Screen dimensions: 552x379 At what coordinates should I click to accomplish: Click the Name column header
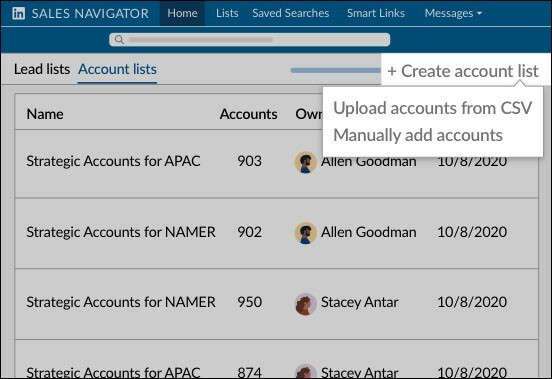tap(45, 114)
